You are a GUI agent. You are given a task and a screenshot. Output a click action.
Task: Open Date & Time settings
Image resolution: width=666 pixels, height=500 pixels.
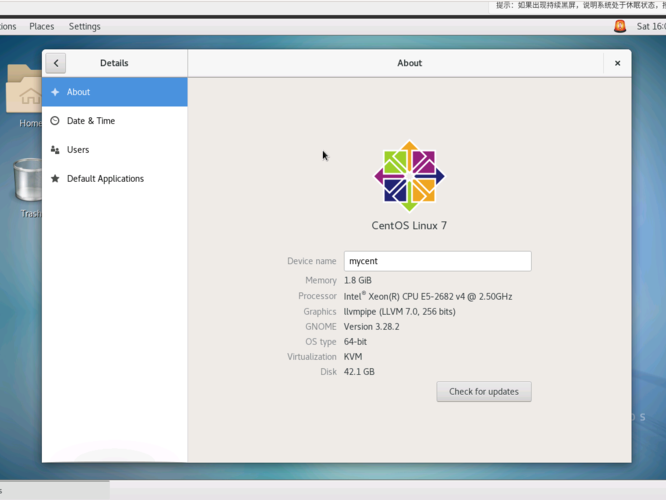115,121
